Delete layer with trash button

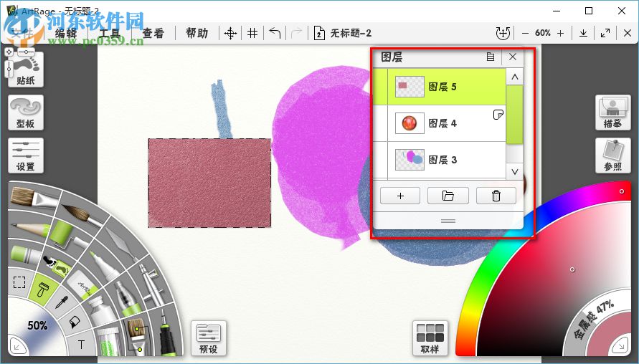pyautogui.click(x=496, y=196)
